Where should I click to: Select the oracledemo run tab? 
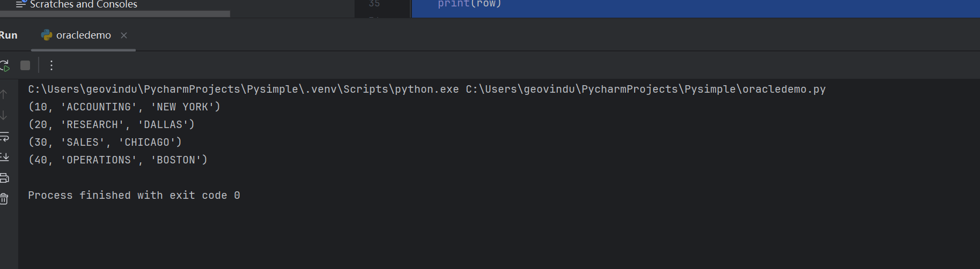pyautogui.click(x=83, y=35)
